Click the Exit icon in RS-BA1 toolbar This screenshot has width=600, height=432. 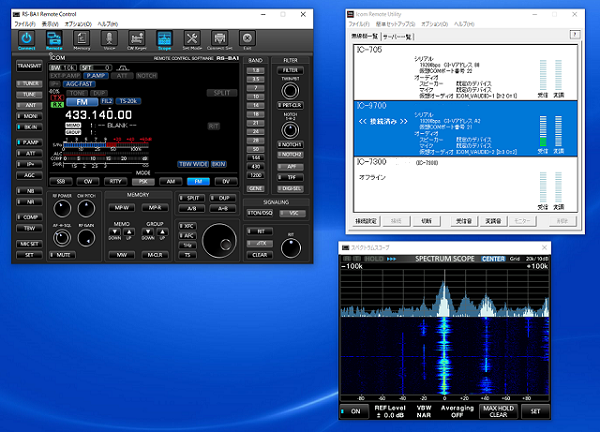coord(247,39)
